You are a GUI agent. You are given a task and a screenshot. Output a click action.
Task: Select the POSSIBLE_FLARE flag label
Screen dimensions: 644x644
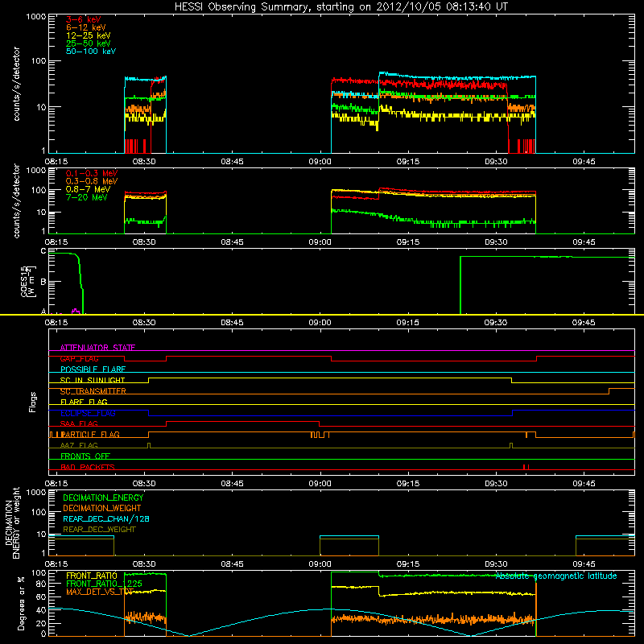tap(93, 369)
